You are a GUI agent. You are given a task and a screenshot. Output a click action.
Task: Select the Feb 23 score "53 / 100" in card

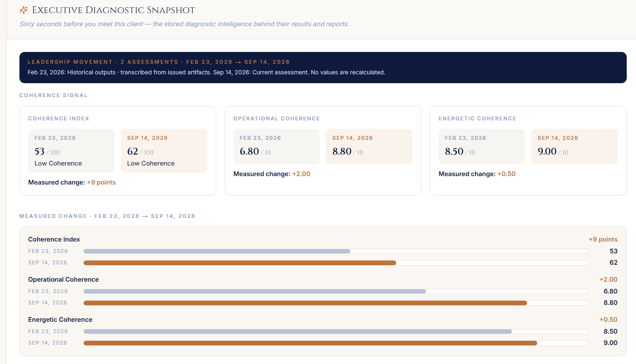[x=47, y=152]
